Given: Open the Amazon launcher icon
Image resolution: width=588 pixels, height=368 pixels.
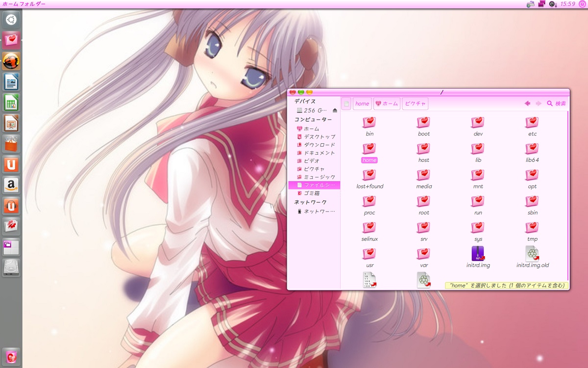Looking at the screenshot, I should click(x=11, y=185).
